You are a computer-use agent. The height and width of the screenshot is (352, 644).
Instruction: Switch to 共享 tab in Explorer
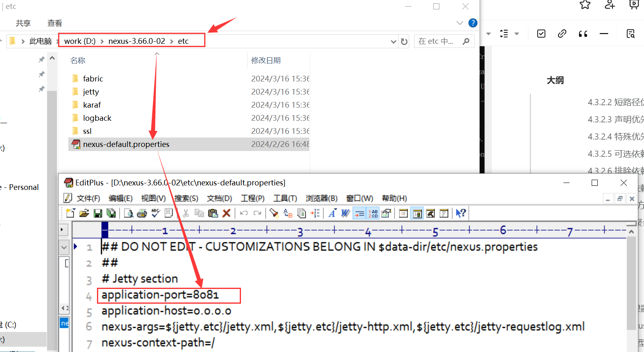click(x=23, y=23)
